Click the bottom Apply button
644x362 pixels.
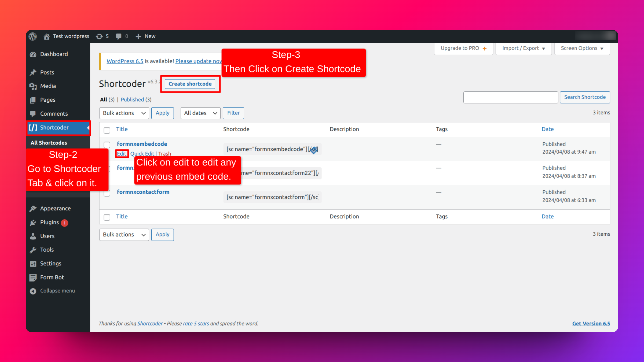point(162,235)
